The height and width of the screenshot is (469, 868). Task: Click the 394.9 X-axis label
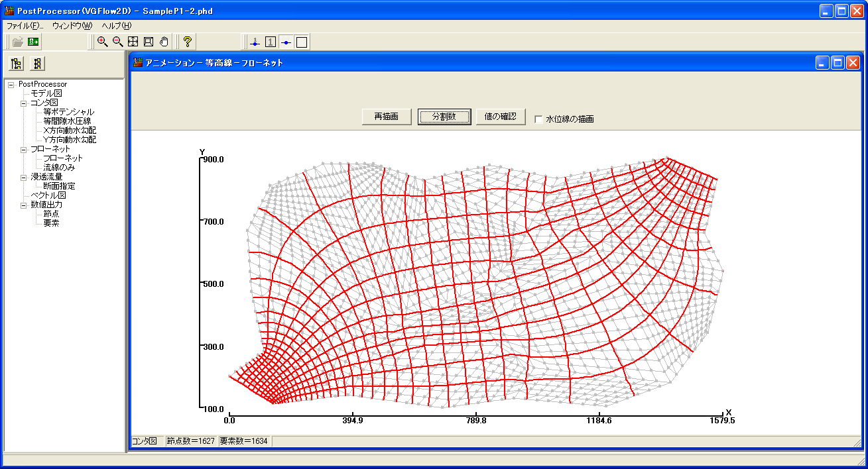353,420
